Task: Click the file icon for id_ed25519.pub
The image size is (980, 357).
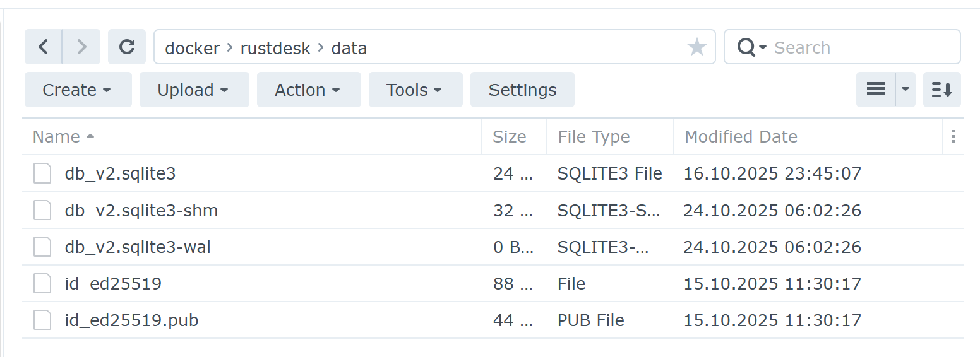Action: [x=42, y=320]
